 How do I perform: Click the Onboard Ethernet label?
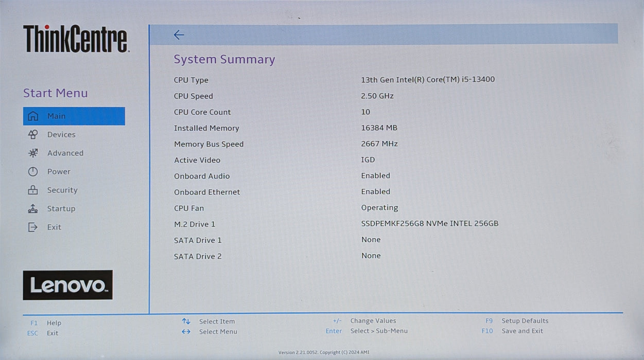coord(207,192)
